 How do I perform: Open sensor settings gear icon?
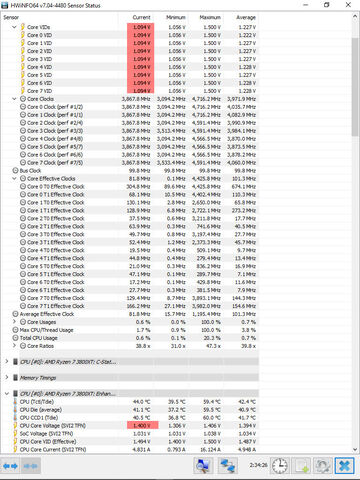(x=323, y=466)
